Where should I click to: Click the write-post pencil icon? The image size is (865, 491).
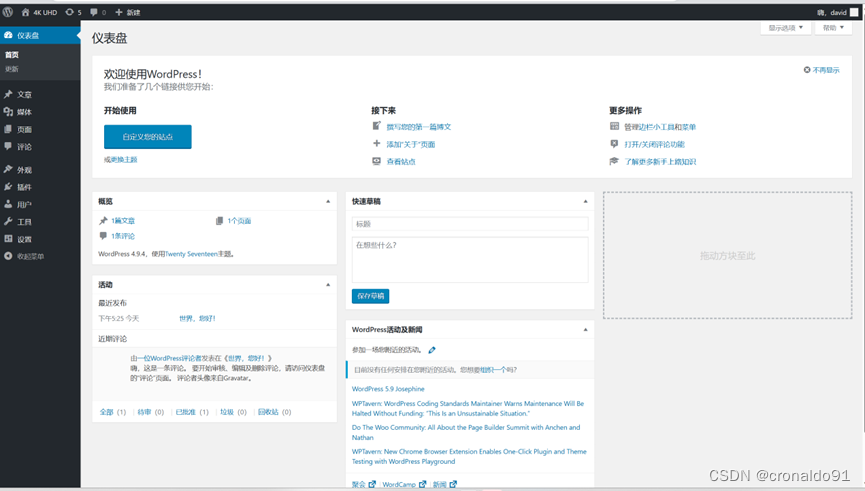[376, 126]
